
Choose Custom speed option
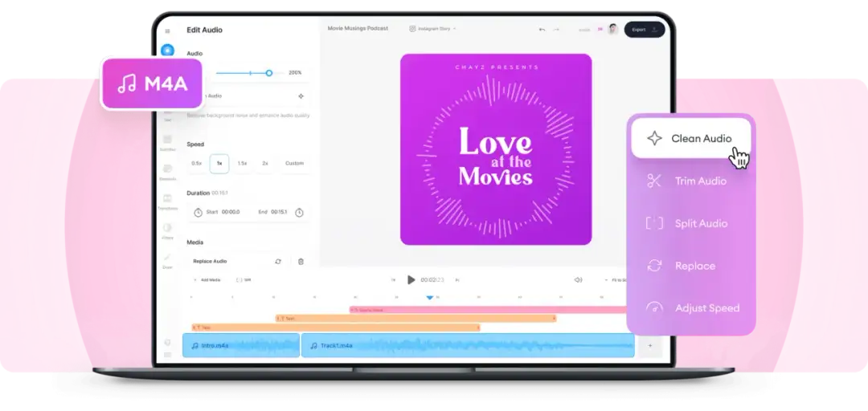294,163
